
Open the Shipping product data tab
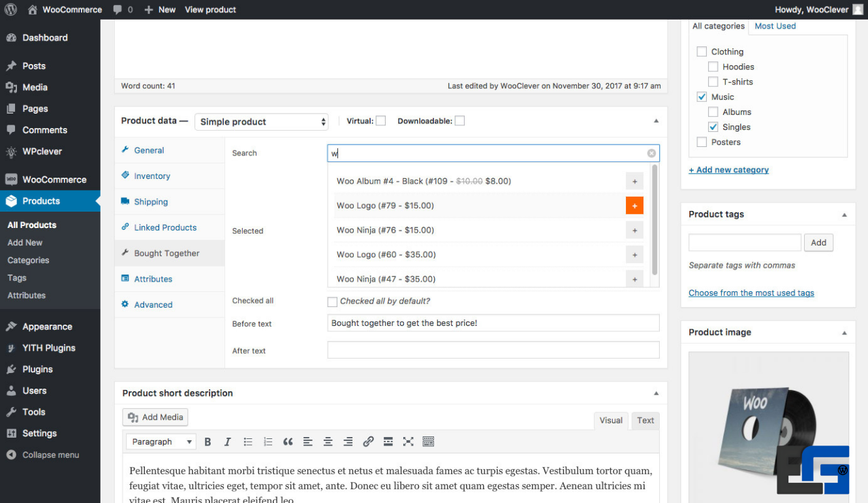170,202
